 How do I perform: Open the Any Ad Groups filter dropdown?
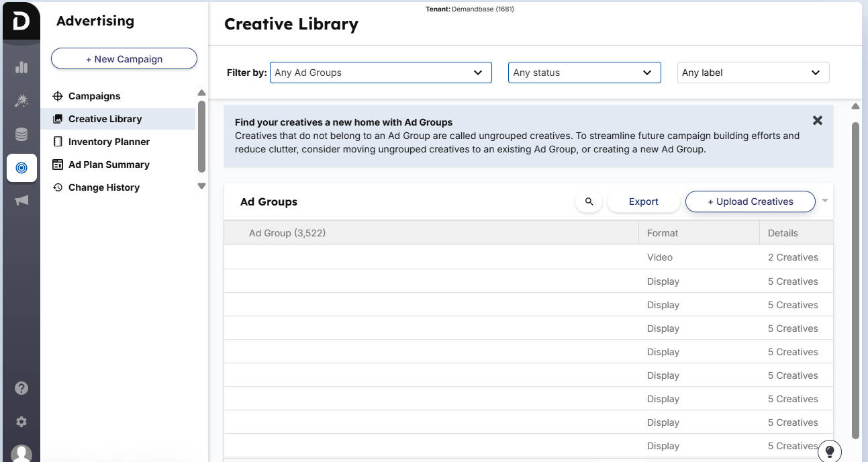[381, 73]
